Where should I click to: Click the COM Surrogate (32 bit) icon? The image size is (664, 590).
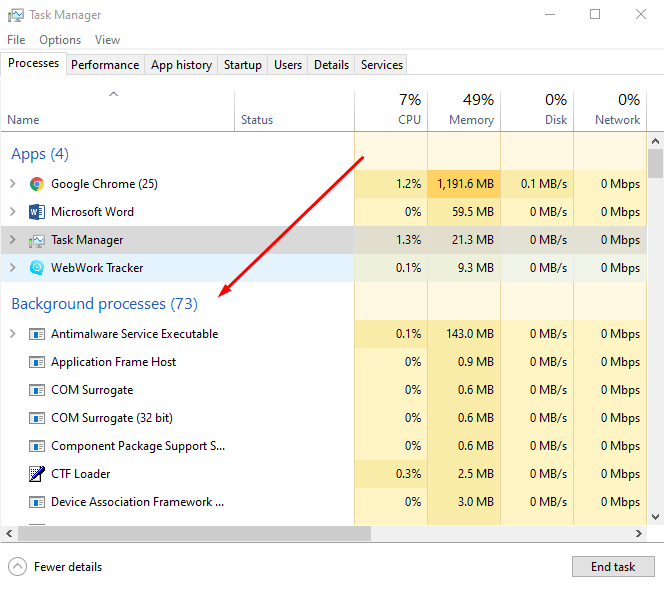pos(37,418)
